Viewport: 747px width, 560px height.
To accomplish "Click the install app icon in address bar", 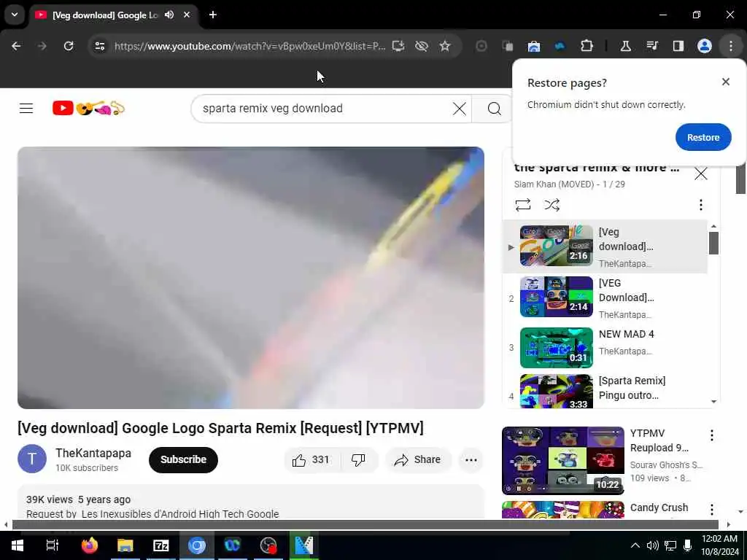I will tap(398, 46).
